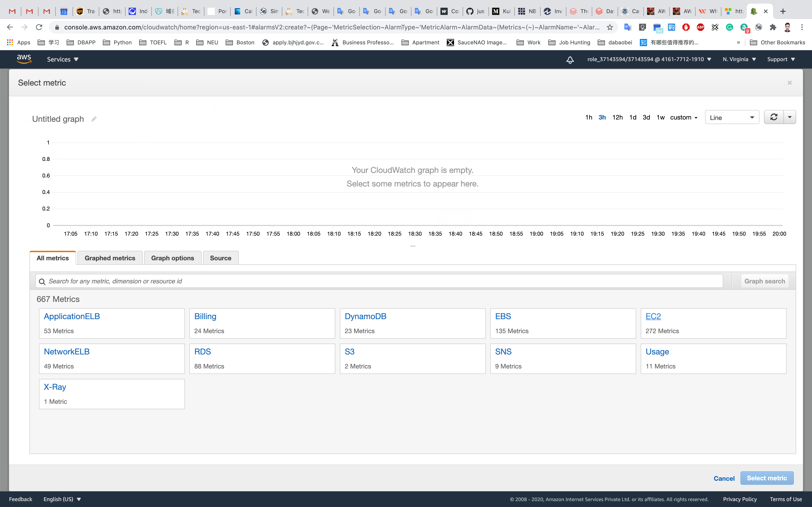Open the custom time range dropdown

click(684, 117)
